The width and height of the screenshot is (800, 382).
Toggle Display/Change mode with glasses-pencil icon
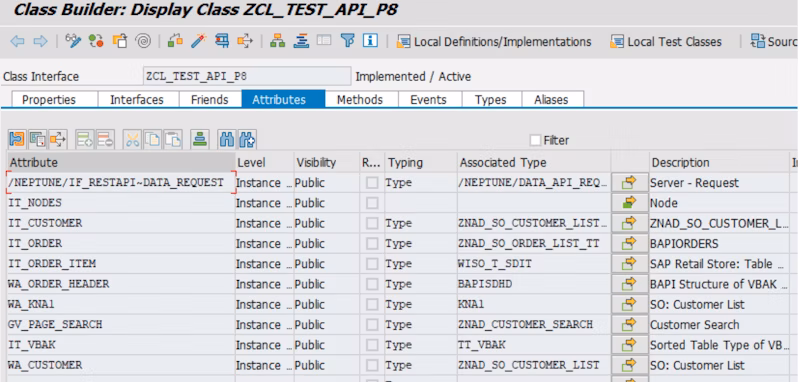73,41
